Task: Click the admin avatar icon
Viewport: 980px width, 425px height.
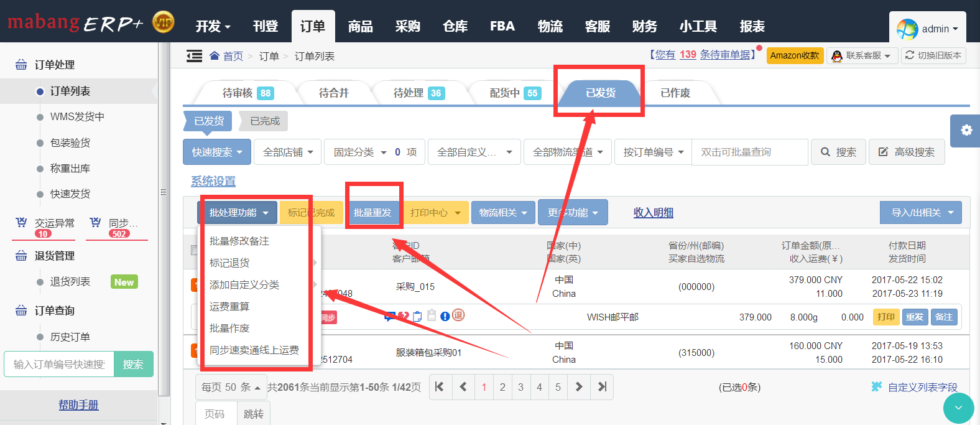Action: click(907, 29)
